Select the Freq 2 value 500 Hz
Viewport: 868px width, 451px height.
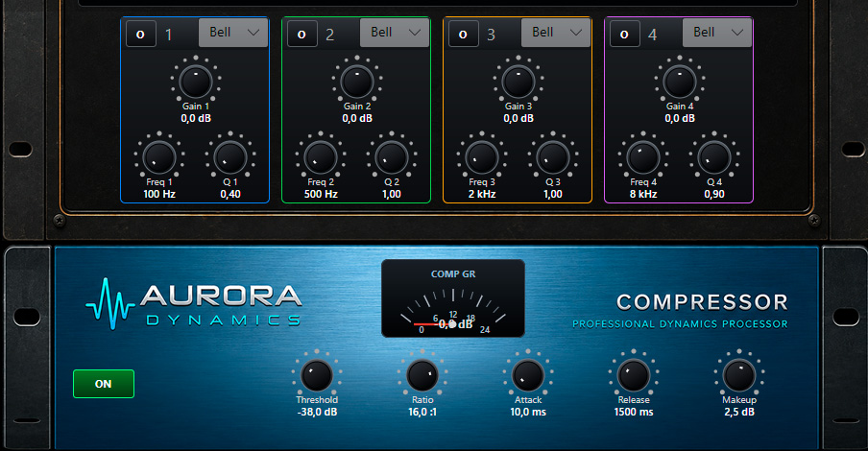[321, 194]
